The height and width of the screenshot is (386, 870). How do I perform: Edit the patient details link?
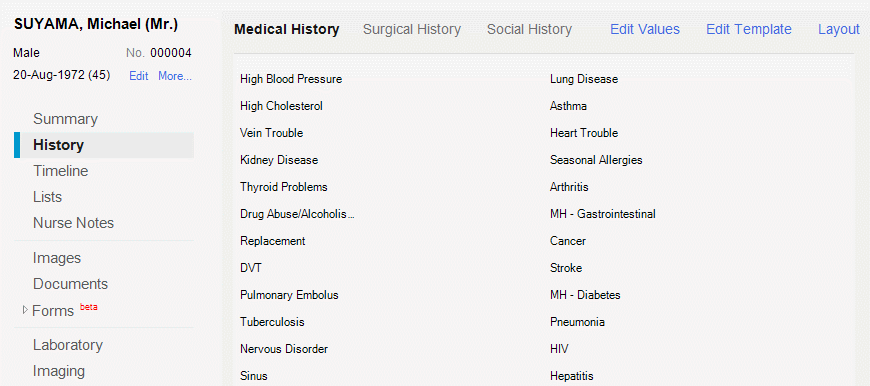[139, 76]
